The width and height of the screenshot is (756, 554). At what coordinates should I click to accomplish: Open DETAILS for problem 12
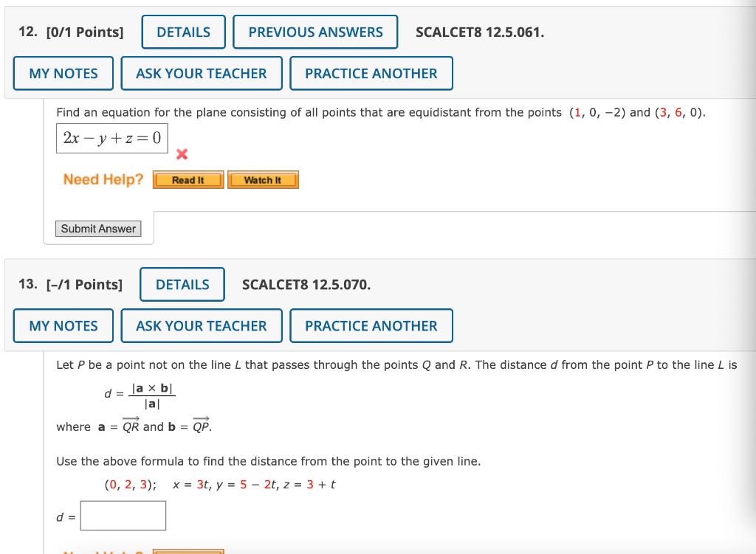point(183,32)
